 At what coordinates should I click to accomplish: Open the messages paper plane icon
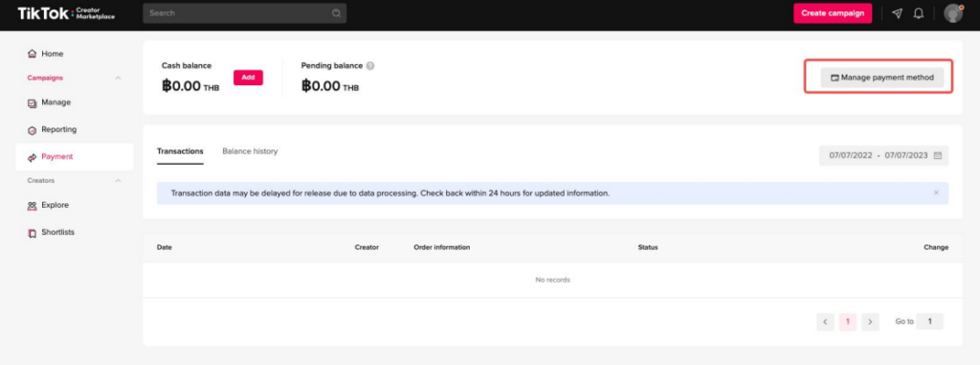(x=897, y=13)
